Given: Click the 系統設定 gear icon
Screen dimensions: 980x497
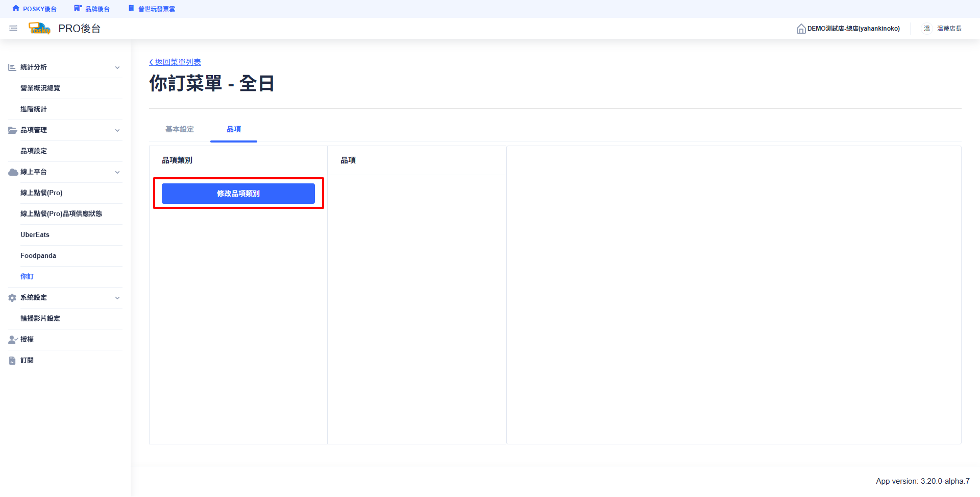Looking at the screenshot, I should pyautogui.click(x=12, y=298).
